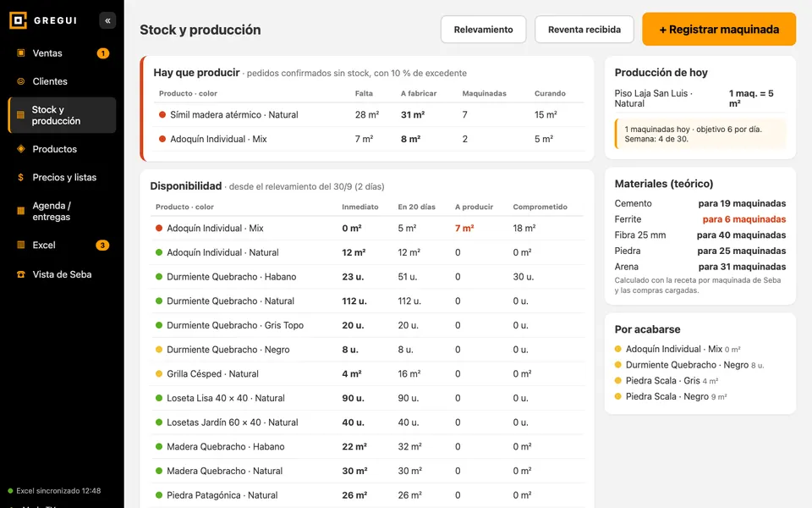Click the Vista de Seba phone icon
The image size is (812, 508).
click(x=20, y=274)
